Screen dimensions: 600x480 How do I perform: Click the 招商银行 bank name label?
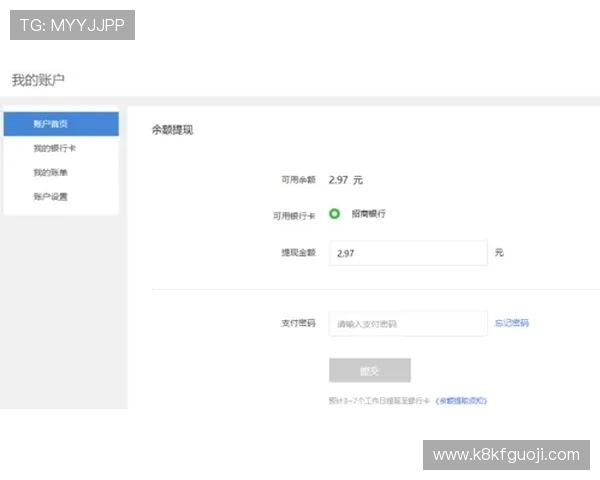pyautogui.click(x=368, y=214)
